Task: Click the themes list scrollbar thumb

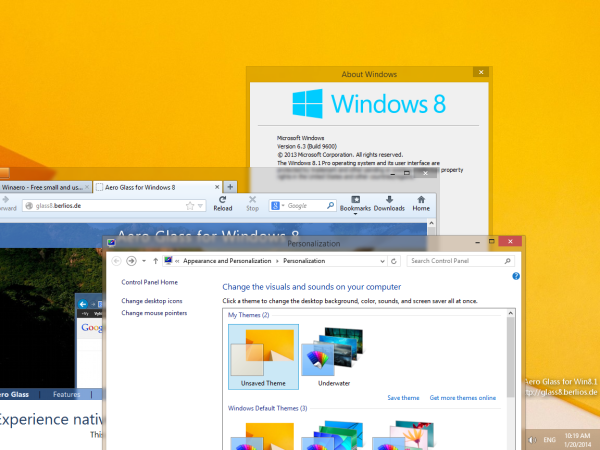Action: [x=510, y=357]
